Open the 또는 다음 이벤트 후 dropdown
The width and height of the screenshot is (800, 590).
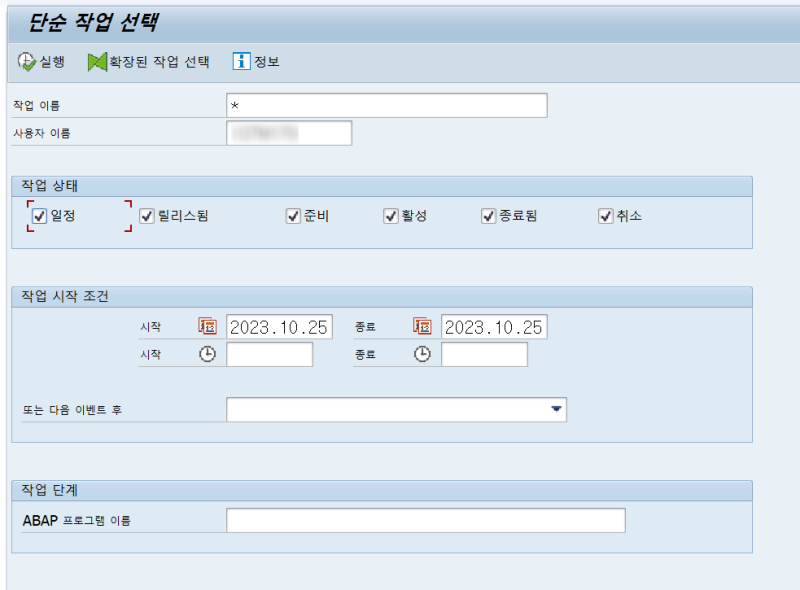point(556,409)
